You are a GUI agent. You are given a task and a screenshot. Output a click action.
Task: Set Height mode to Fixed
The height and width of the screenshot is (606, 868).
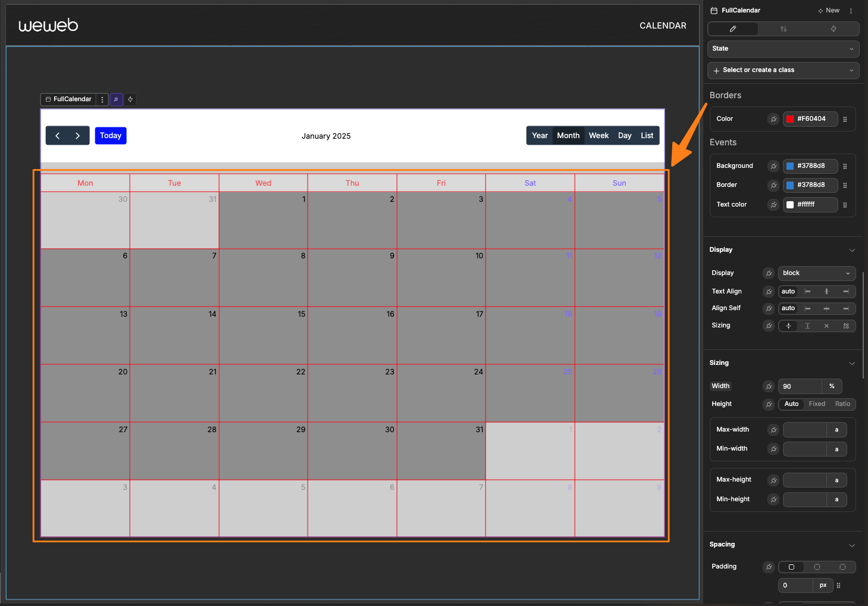click(817, 404)
